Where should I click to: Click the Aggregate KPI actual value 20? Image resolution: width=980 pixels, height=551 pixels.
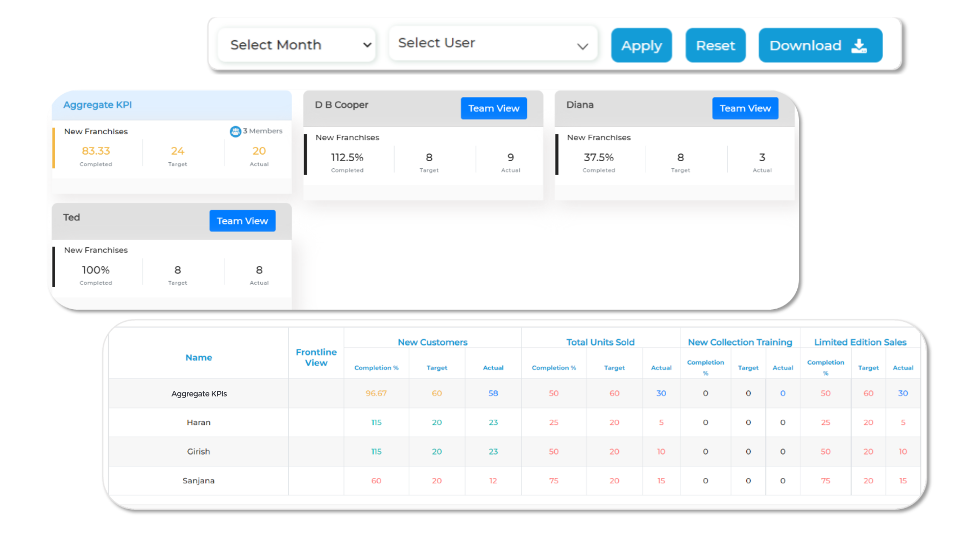[x=259, y=151]
